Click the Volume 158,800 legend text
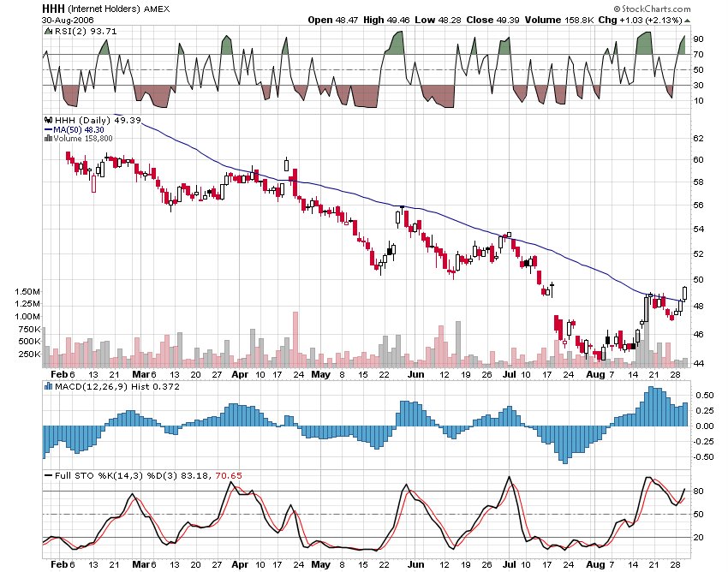 (x=82, y=139)
